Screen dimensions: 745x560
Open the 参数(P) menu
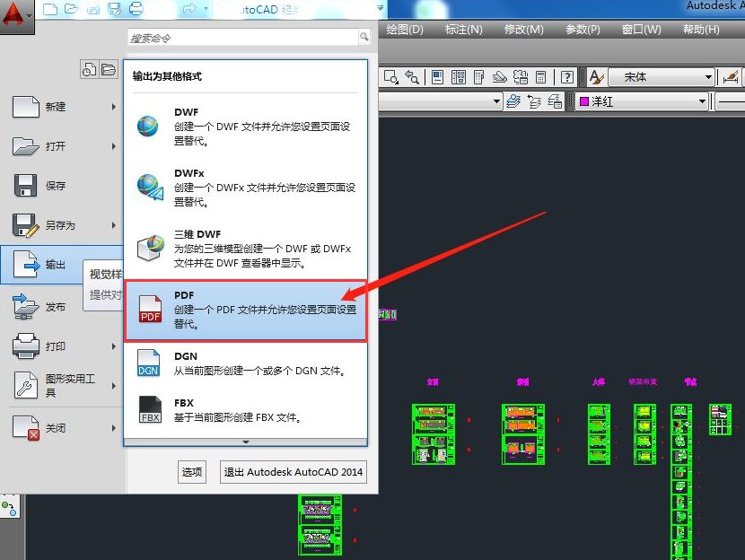(583, 30)
